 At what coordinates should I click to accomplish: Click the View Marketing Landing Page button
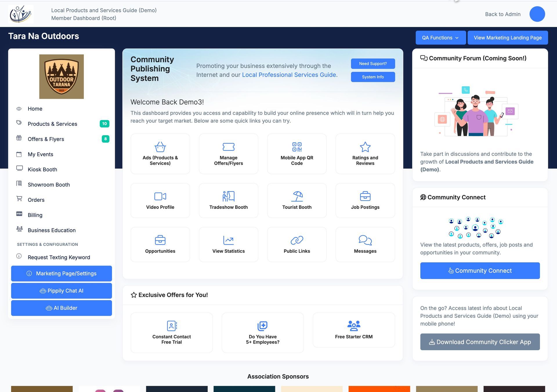[x=508, y=38]
